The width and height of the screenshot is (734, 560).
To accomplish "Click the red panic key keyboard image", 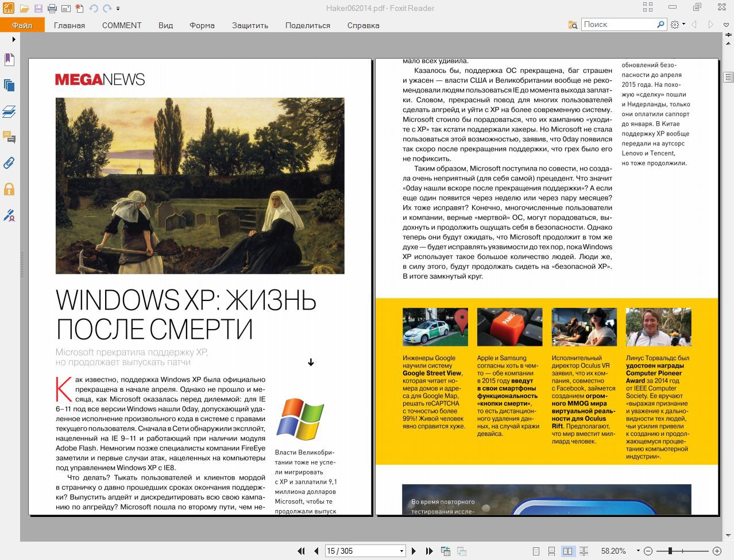I will pos(509,327).
